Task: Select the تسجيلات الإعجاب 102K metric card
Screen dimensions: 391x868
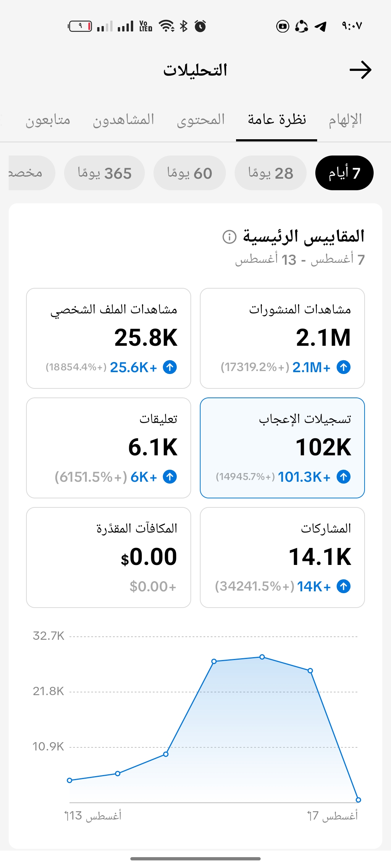Action: click(282, 448)
